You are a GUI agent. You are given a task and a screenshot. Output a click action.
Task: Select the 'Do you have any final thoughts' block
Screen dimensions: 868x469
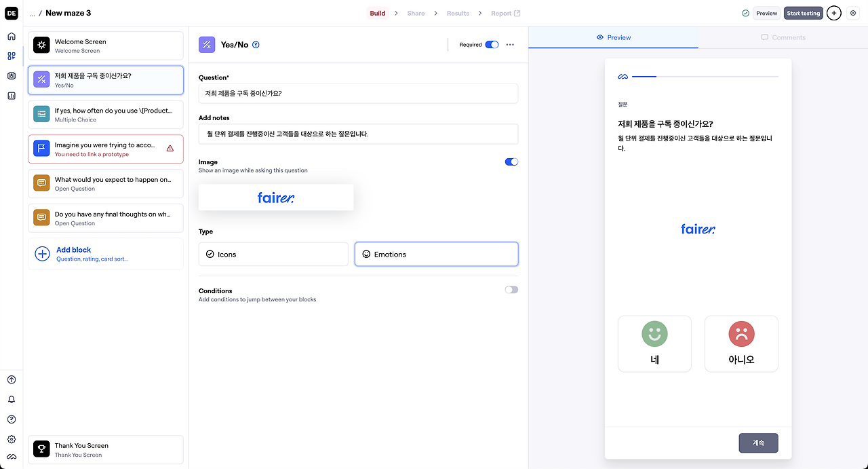pyautogui.click(x=106, y=218)
